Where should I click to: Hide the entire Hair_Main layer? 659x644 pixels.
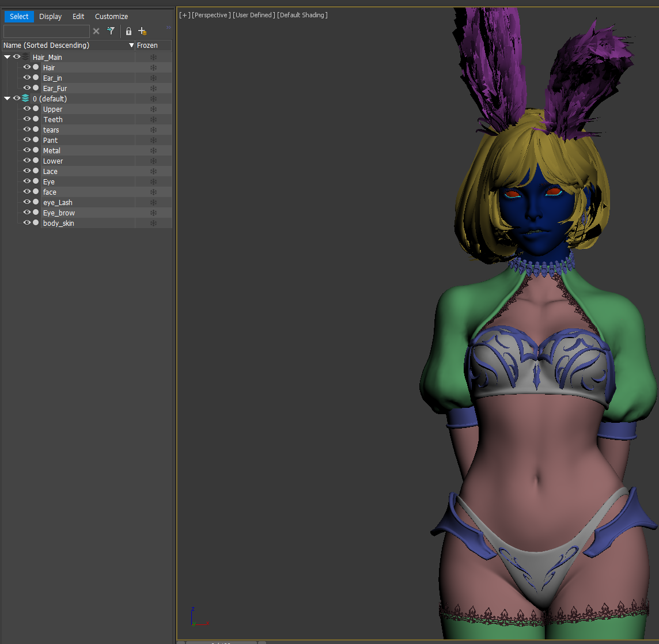click(17, 57)
